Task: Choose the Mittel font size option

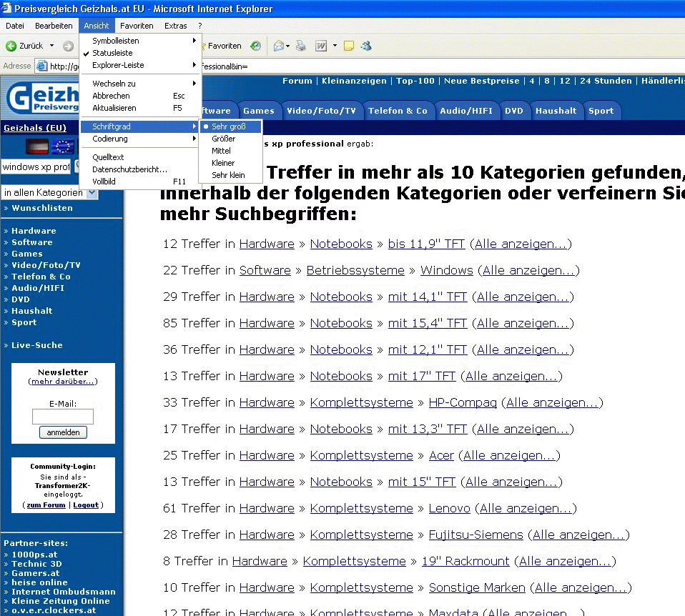Action: tap(231, 151)
